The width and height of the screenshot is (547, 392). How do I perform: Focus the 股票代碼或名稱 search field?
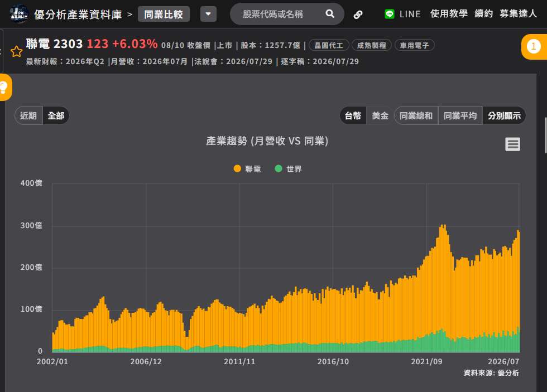click(273, 14)
